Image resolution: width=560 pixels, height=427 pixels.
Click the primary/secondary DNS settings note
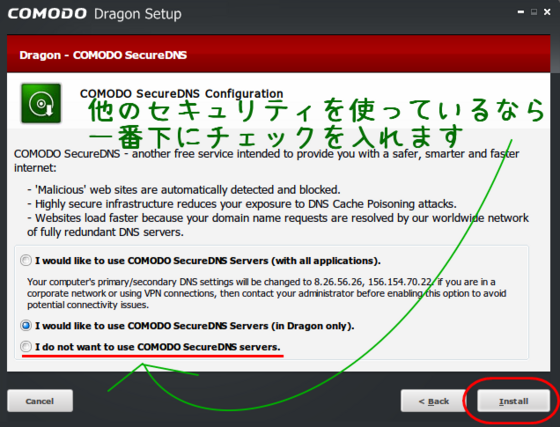point(266,293)
